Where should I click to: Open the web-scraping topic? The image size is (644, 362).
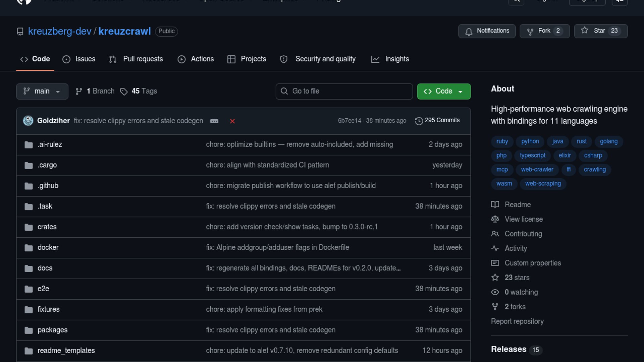(543, 184)
